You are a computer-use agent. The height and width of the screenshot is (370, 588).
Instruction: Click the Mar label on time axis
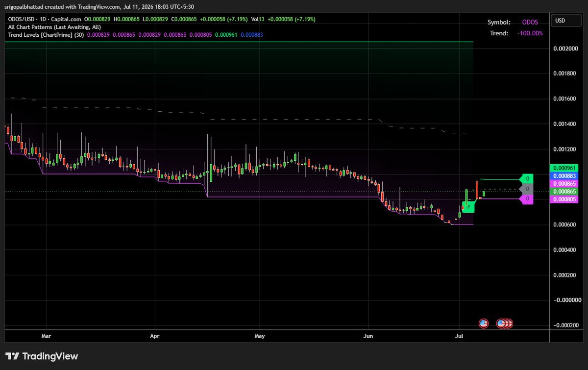point(46,337)
